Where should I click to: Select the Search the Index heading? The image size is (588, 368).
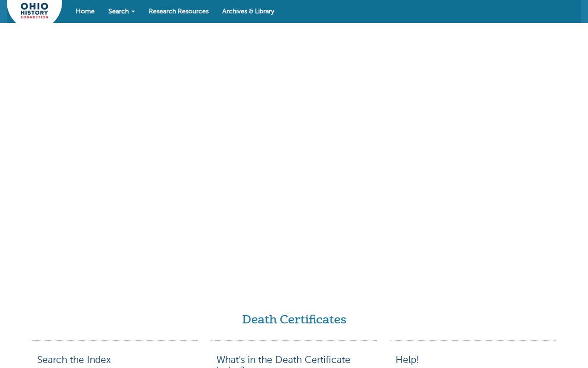(x=74, y=360)
